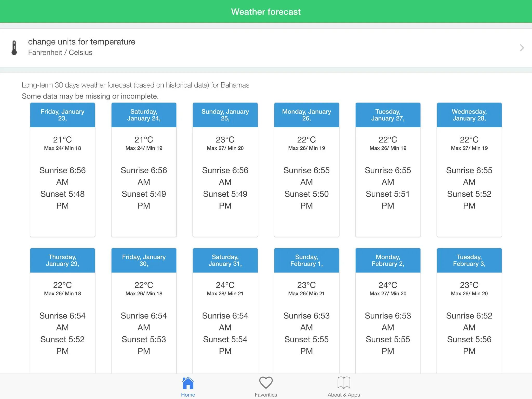Tap Sunset 5:53 PM on January 30 card
Screen dimensions: 532x399
click(x=144, y=345)
